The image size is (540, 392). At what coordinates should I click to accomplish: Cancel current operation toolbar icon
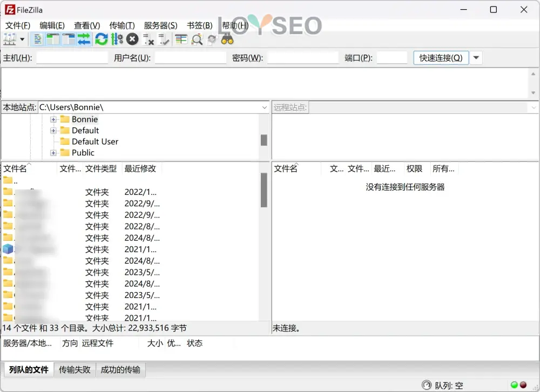click(x=132, y=39)
